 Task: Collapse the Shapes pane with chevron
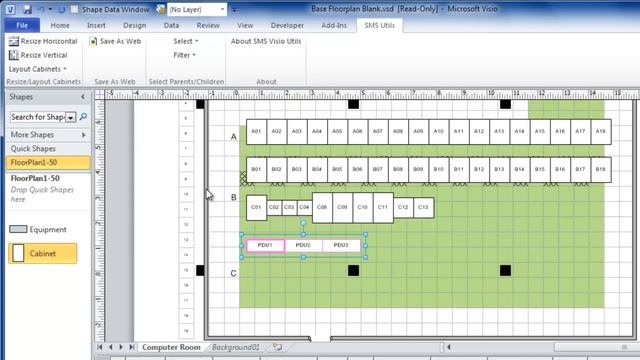83,97
